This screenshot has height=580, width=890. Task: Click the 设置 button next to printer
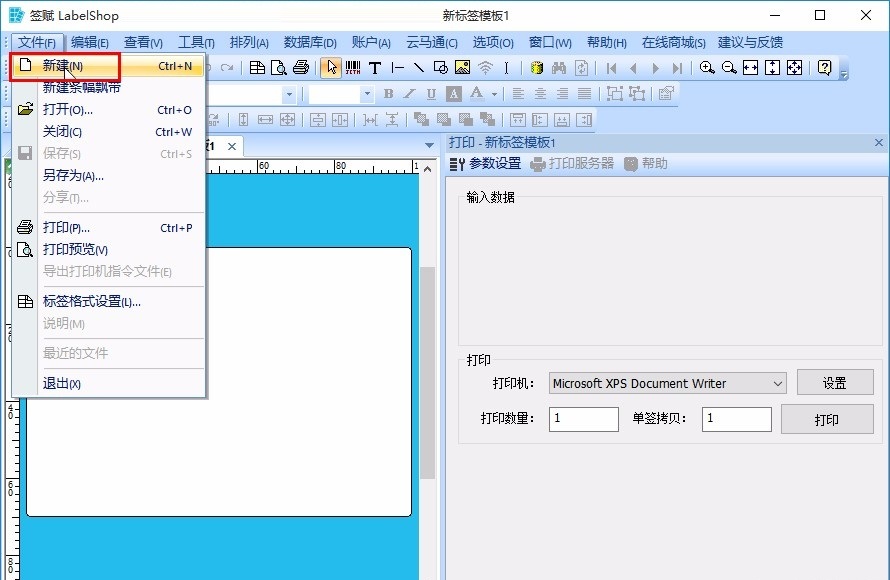point(836,383)
